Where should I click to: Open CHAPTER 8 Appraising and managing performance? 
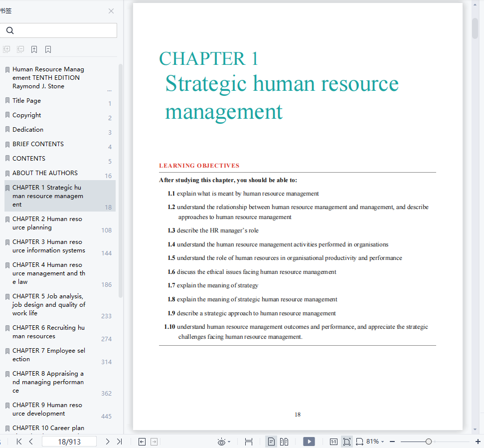(x=48, y=382)
